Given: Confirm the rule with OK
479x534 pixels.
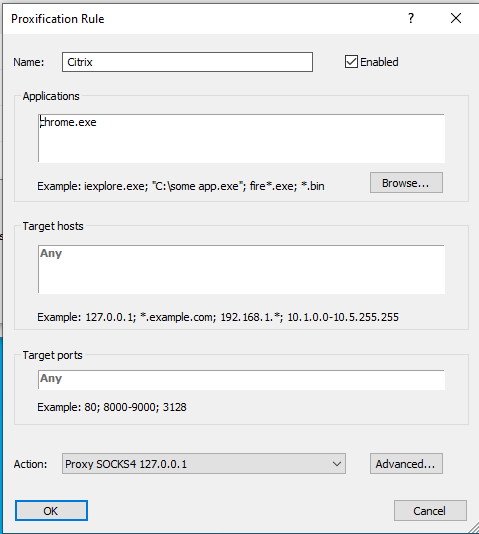Looking at the screenshot, I should 51,511.
